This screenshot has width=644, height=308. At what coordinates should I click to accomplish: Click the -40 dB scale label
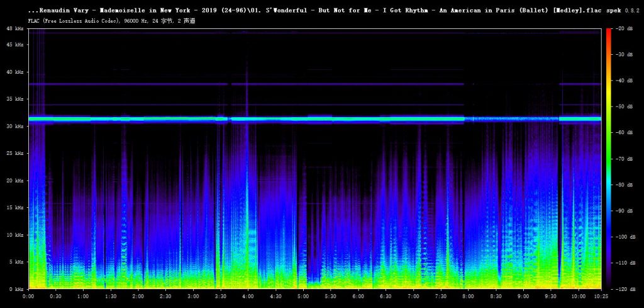pos(624,81)
